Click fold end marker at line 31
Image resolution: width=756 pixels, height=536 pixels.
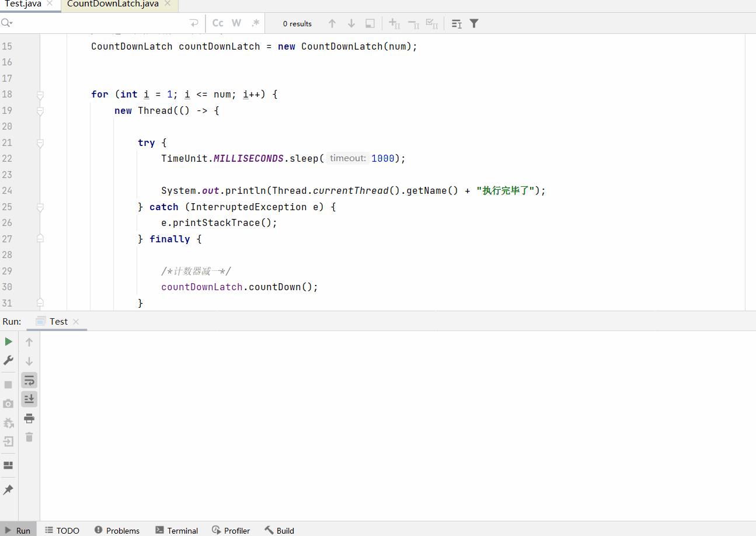pyautogui.click(x=40, y=302)
